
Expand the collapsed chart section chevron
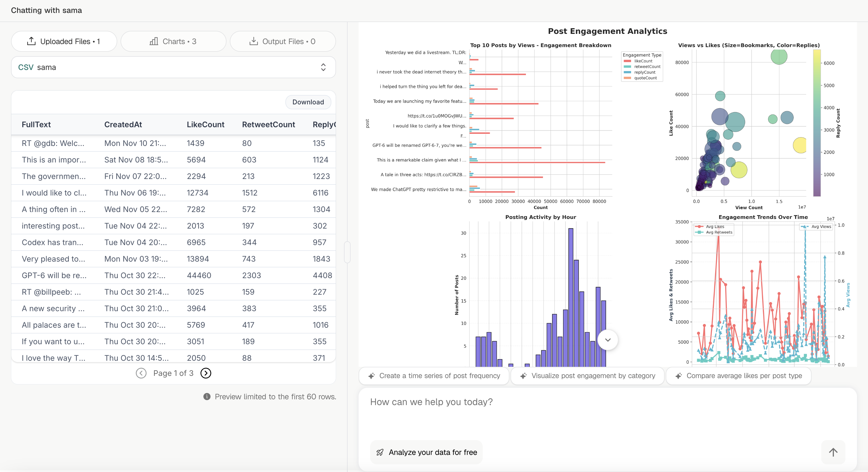click(608, 340)
